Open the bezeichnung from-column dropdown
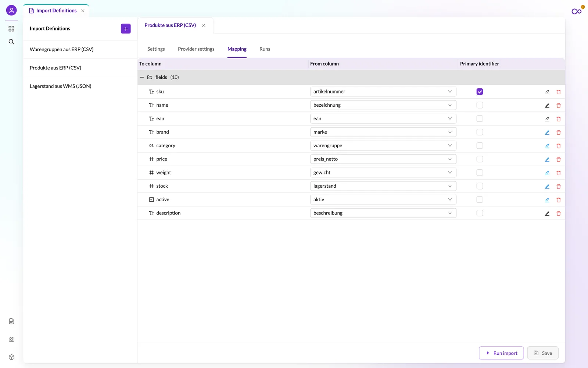Viewport: 588px width, 368px height. (383, 105)
